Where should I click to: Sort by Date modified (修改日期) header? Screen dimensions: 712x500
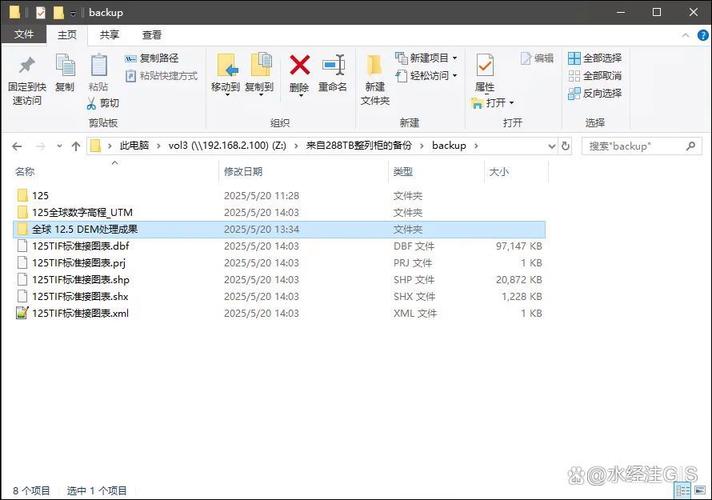point(243,172)
